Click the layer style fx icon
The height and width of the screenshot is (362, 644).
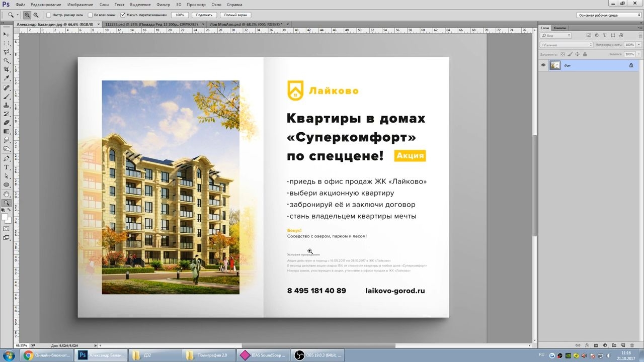tap(587, 345)
